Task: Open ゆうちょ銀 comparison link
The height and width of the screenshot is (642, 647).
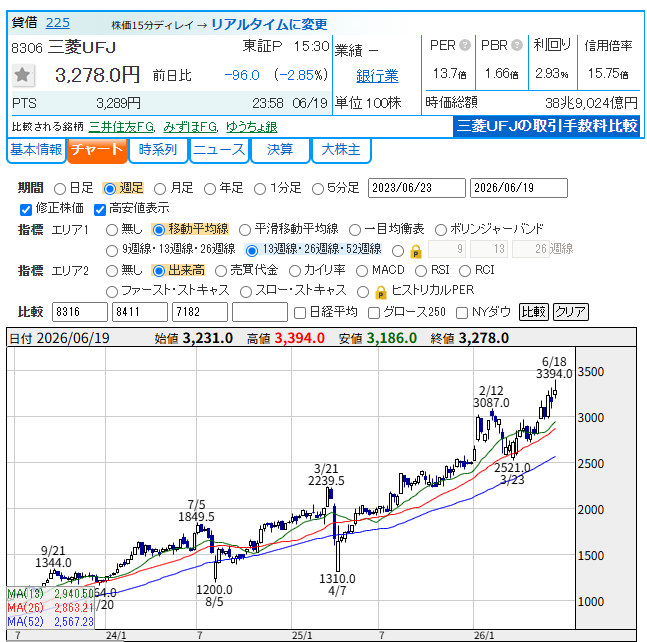Action: (252, 127)
